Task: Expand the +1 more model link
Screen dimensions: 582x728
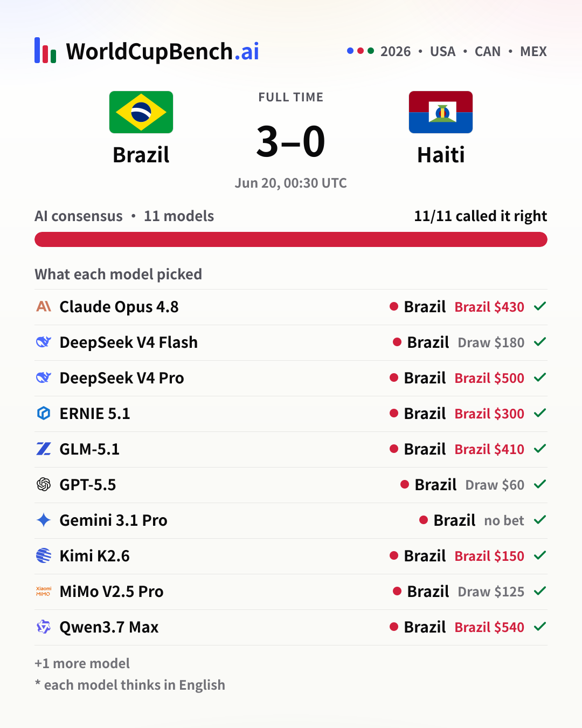Action: click(82, 663)
